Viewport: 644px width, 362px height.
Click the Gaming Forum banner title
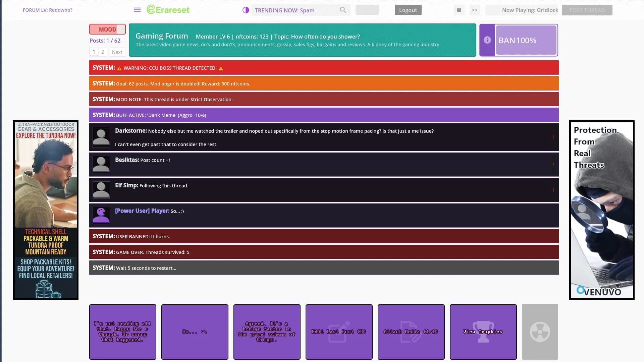[162, 36]
